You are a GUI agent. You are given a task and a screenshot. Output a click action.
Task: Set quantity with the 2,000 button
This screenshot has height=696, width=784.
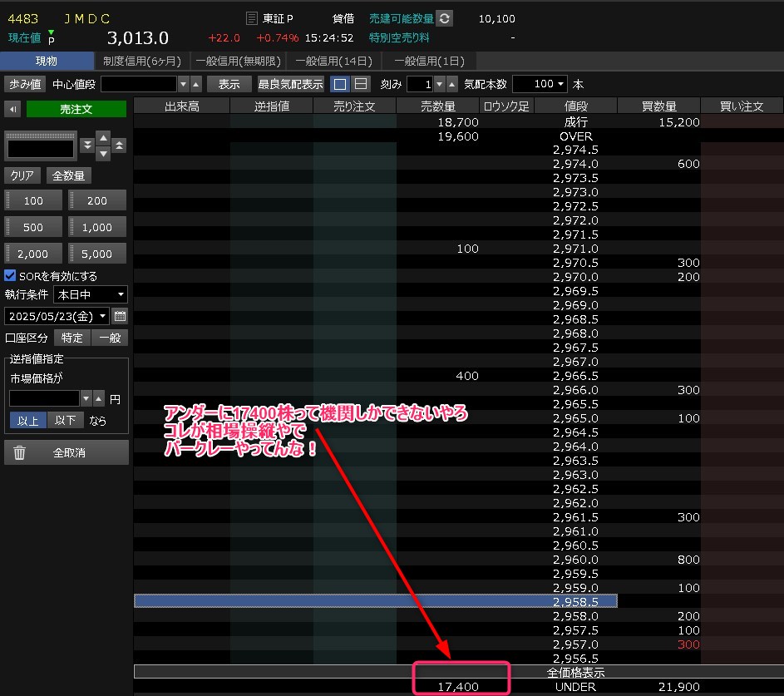click(33, 254)
